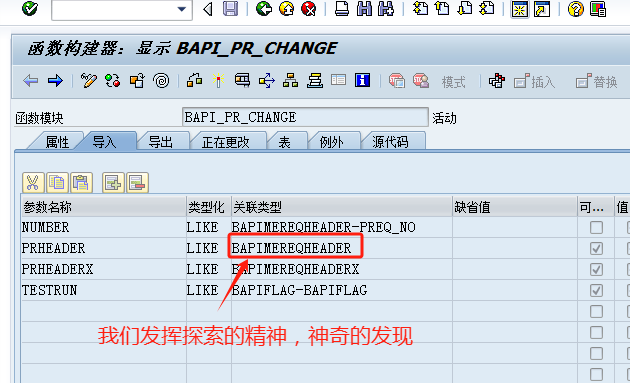The height and width of the screenshot is (383, 630).
Task: Click the Where-used list icon
Action: [x=266, y=81]
